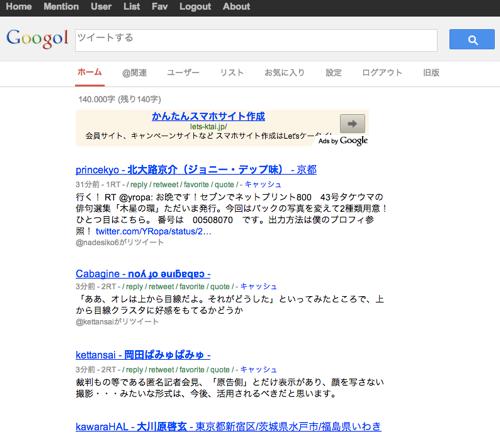Retweet the kettansai tweet
Viewport: 500px width, 433px height.
pos(161,369)
